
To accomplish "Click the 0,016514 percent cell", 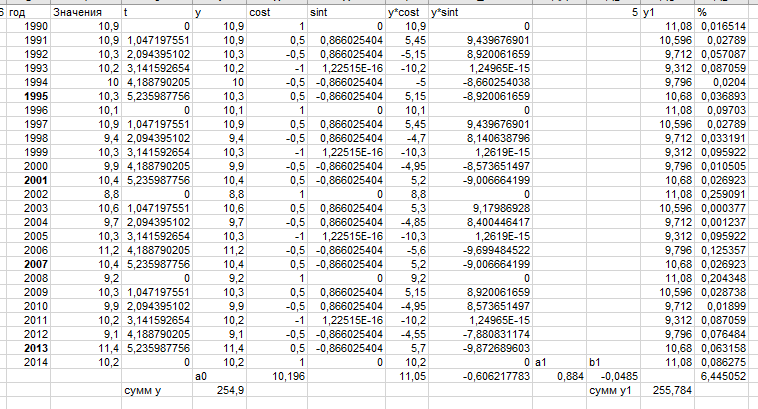I will tap(722, 26).
